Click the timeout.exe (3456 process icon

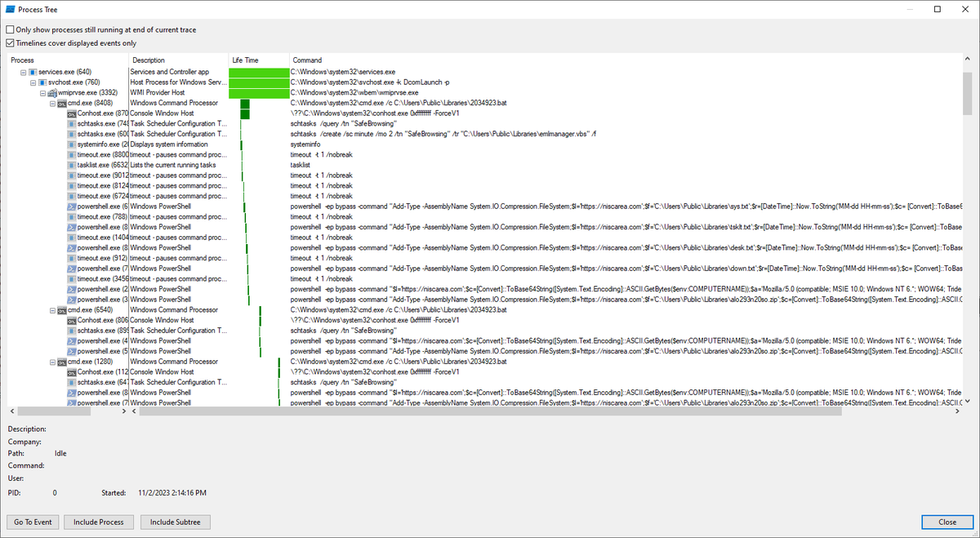click(x=72, y=279)
